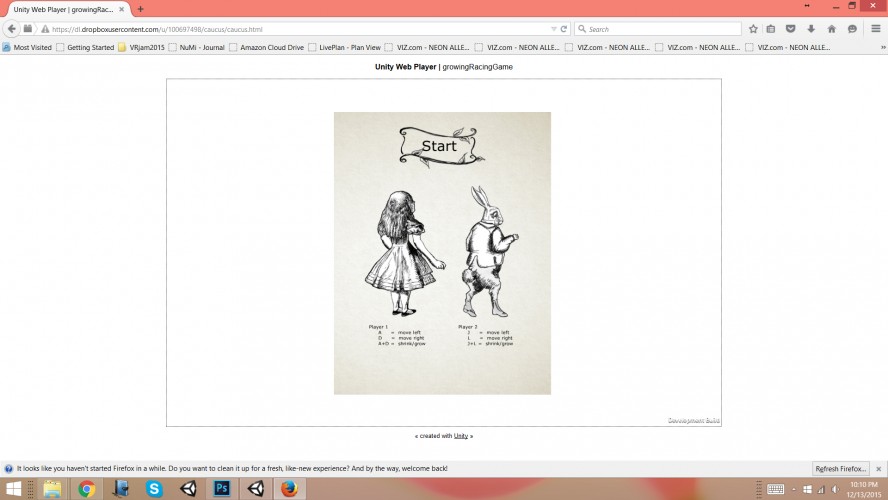Viewport: 888px width, 500px height.
Task: Open Getting Started bookmark
Action: pos(85,48)
